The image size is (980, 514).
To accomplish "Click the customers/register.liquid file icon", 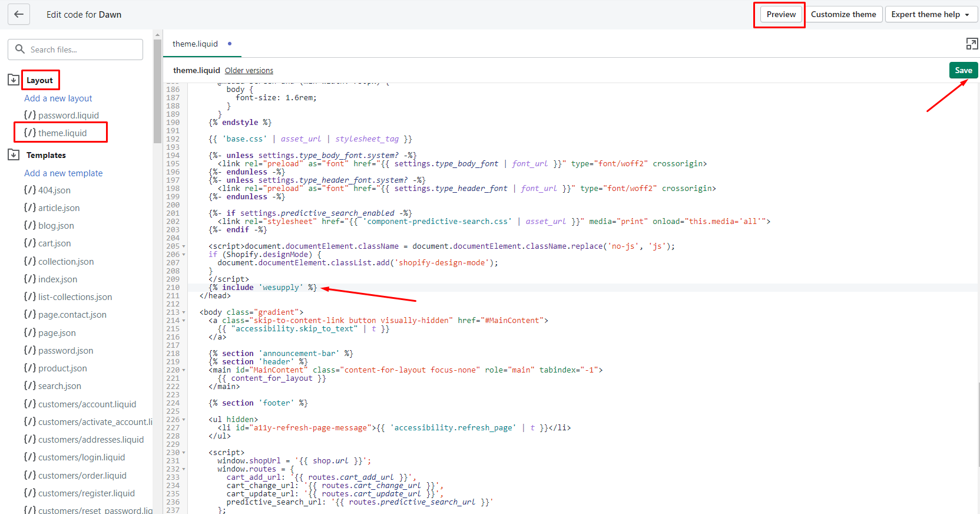I will tap(30, 493).
